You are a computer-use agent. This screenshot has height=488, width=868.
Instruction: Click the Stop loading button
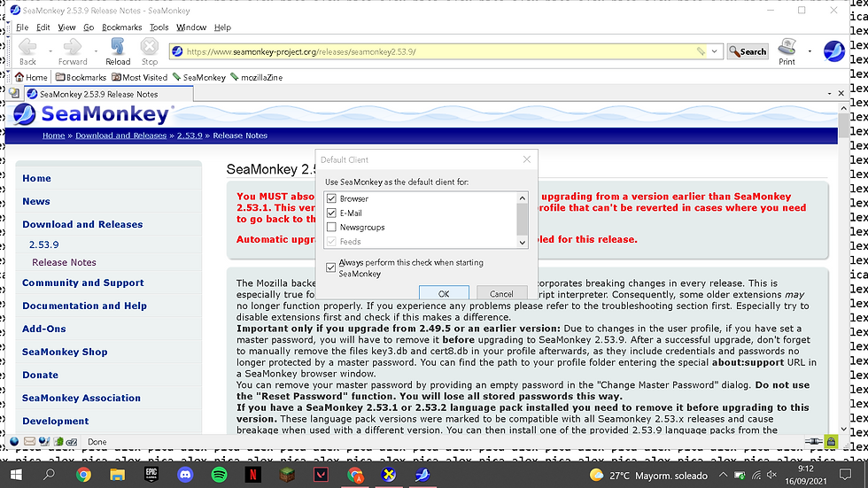[x=150, y=52]
